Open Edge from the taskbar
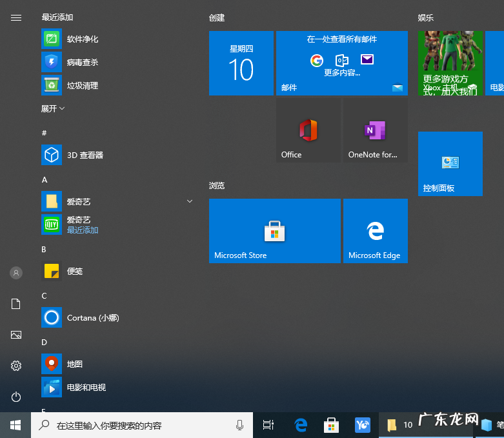The image size is (504, 438). click(301, 425)
